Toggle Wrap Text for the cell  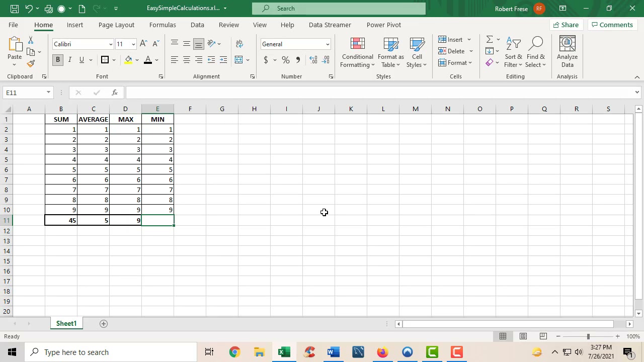pos(239,44)
